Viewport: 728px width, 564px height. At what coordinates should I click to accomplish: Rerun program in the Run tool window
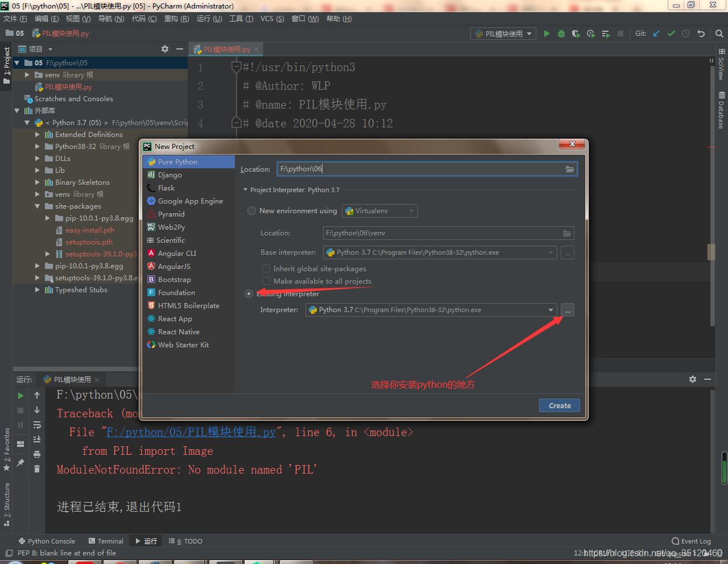click(x=20, y=395)
